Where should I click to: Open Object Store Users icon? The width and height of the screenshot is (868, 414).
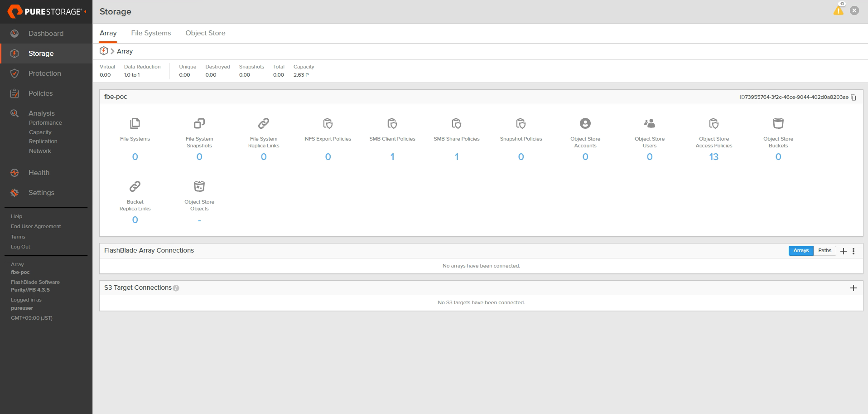coord(650,123)
